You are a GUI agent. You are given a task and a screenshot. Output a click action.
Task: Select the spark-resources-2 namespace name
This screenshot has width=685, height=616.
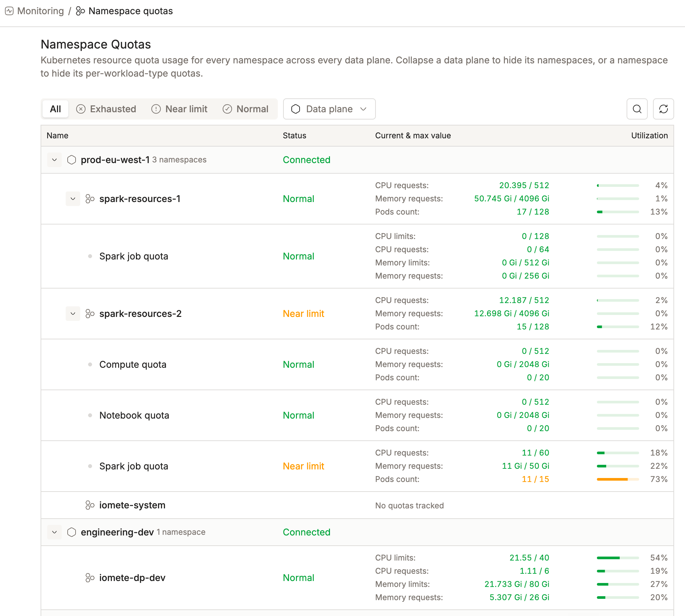[140, 314]
